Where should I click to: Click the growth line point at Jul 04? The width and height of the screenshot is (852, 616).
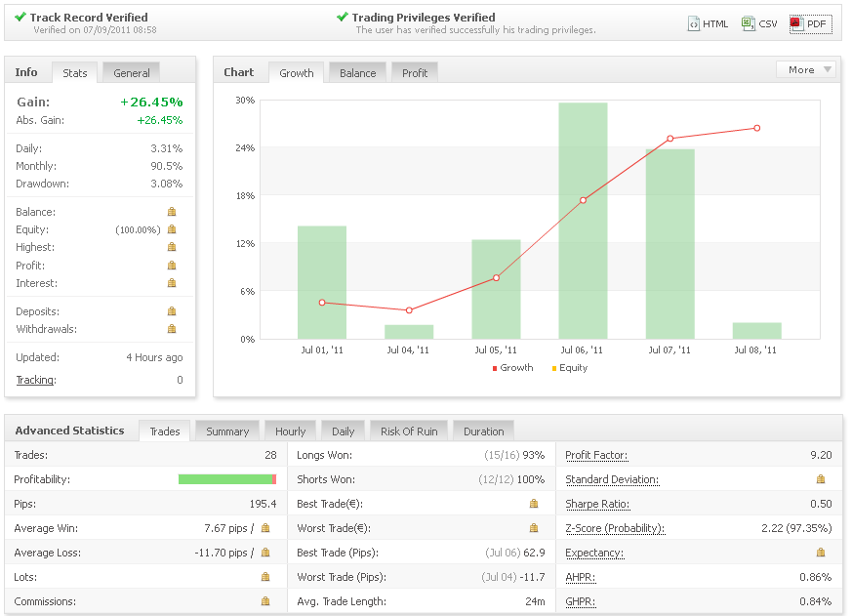pyautogui.click(x=409, y=310)
